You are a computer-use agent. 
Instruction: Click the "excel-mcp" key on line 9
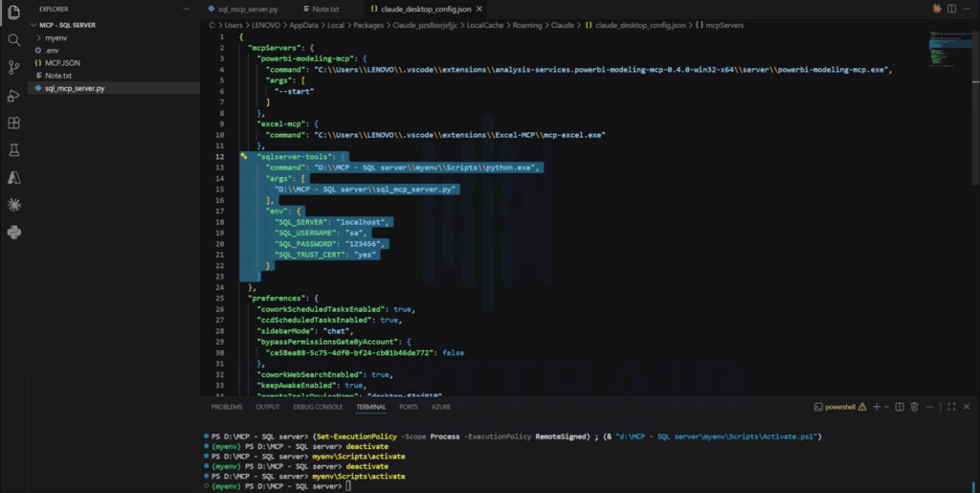282,123
